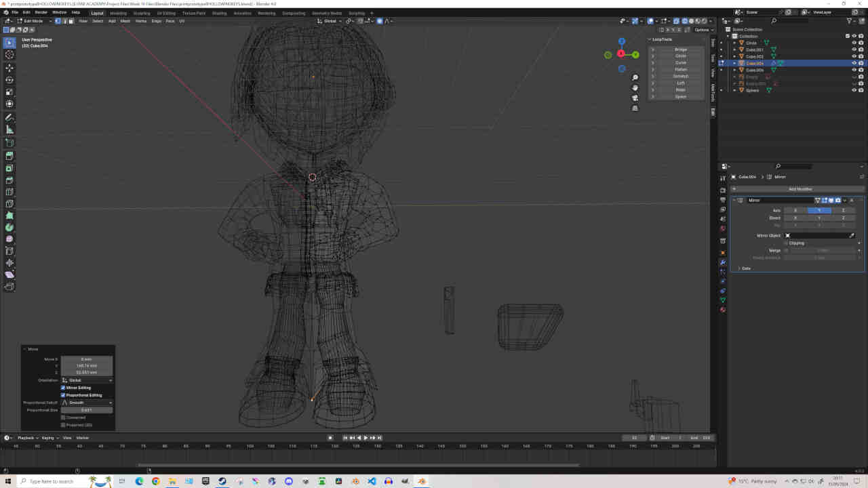Select the Scale tool in the toolbar

(9, 91)
